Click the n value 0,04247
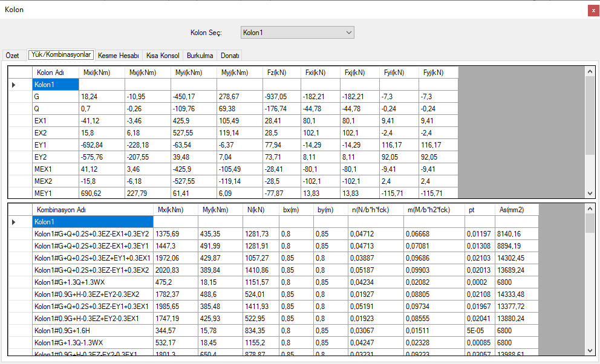This screenshot has width=600, height=364. (x=376, y=343)
